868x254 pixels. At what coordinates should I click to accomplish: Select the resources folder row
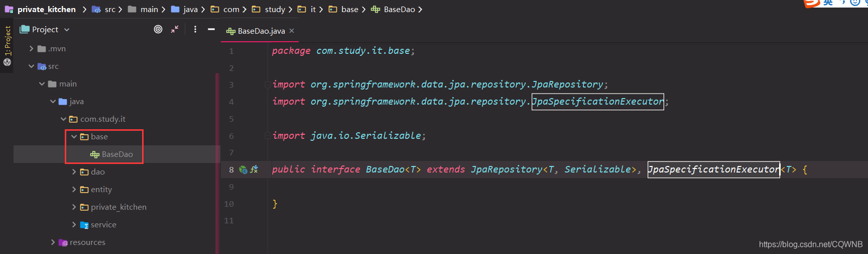tap(116, 242)
